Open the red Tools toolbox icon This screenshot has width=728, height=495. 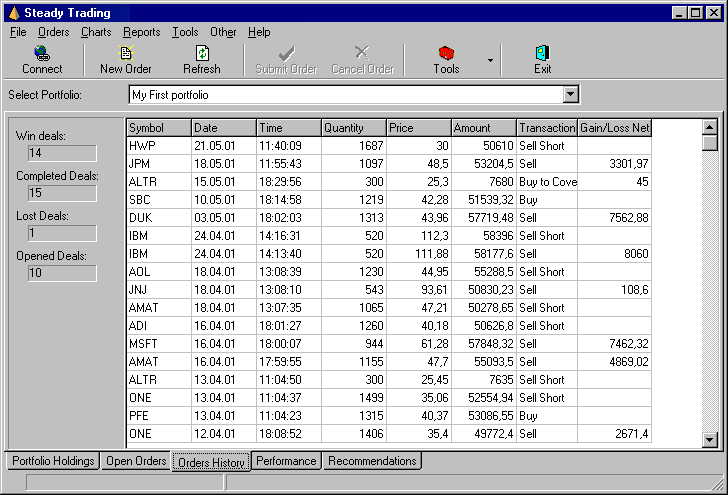(x=446, y=53)
